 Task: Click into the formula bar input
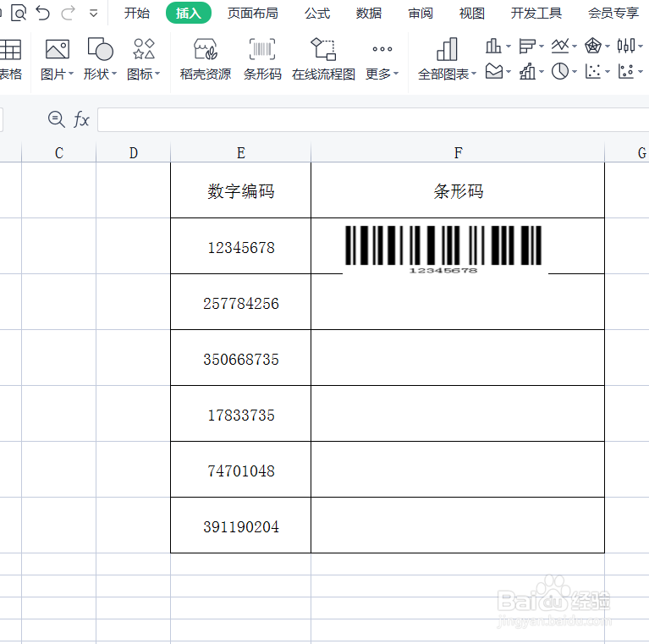point(373,119)
